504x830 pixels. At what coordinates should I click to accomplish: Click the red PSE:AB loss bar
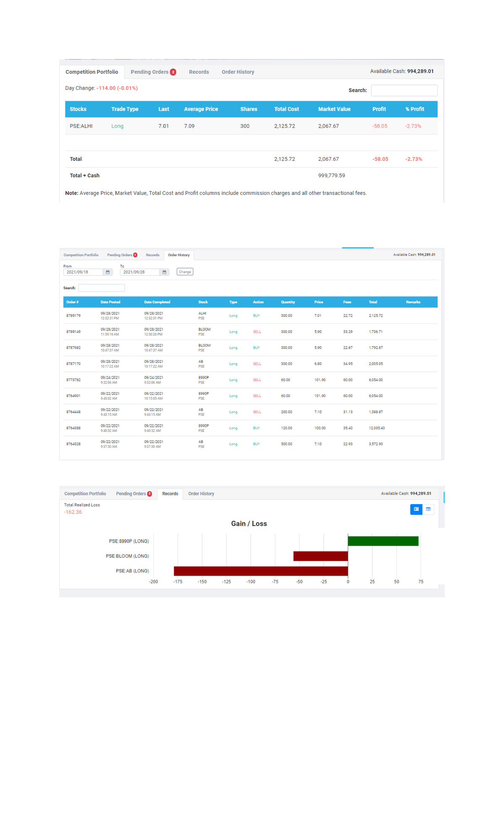[261, 571]
